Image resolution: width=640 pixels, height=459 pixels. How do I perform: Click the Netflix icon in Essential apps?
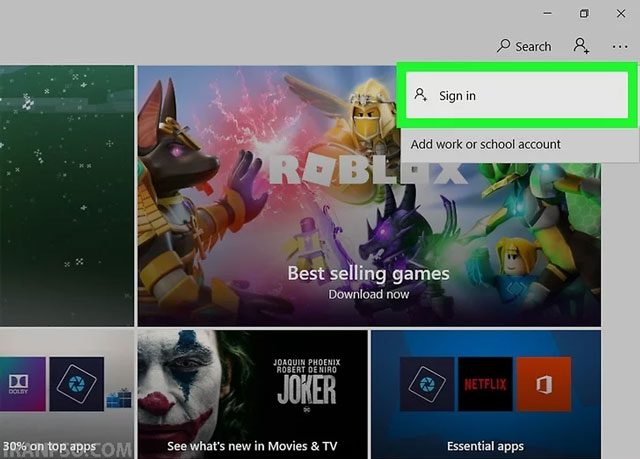coord(485,384)
